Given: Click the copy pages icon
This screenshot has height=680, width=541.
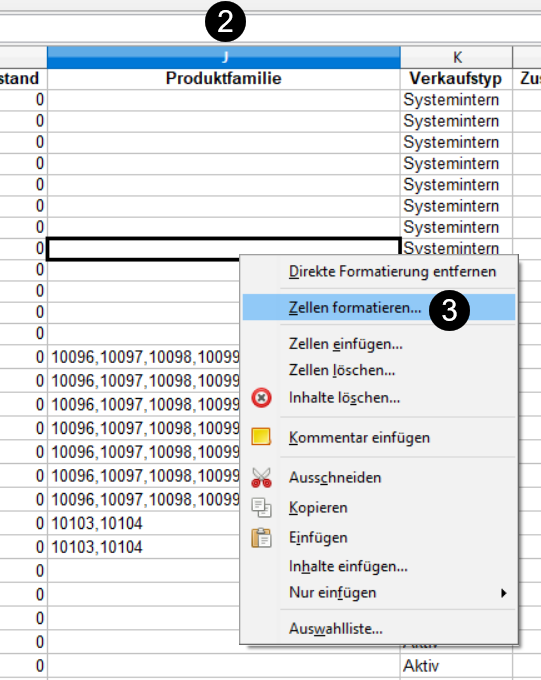Looking at the screenshot, I should [262, 508].
